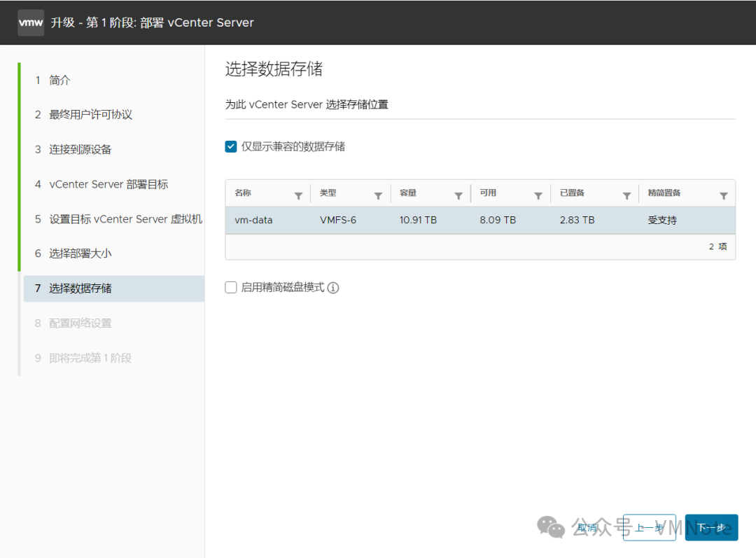Select the vm-data datastore name
Screen dimensions: 756x558
(253, 220)
